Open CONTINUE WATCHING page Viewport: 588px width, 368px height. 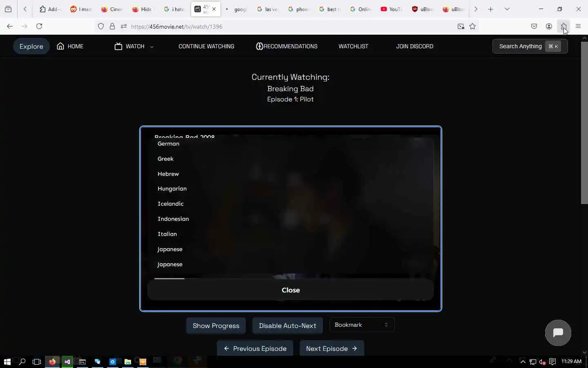pos(206,46)
